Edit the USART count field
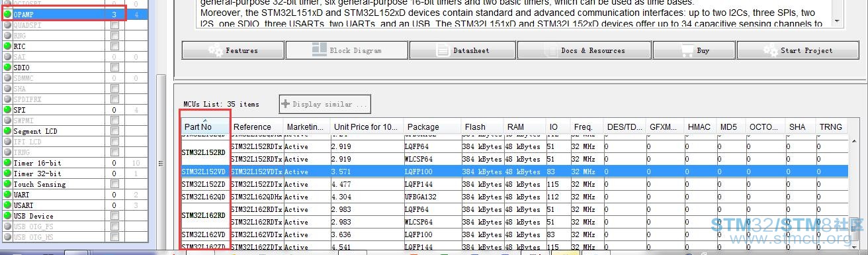This screenshot has height=255, width=868. (114, 205)
